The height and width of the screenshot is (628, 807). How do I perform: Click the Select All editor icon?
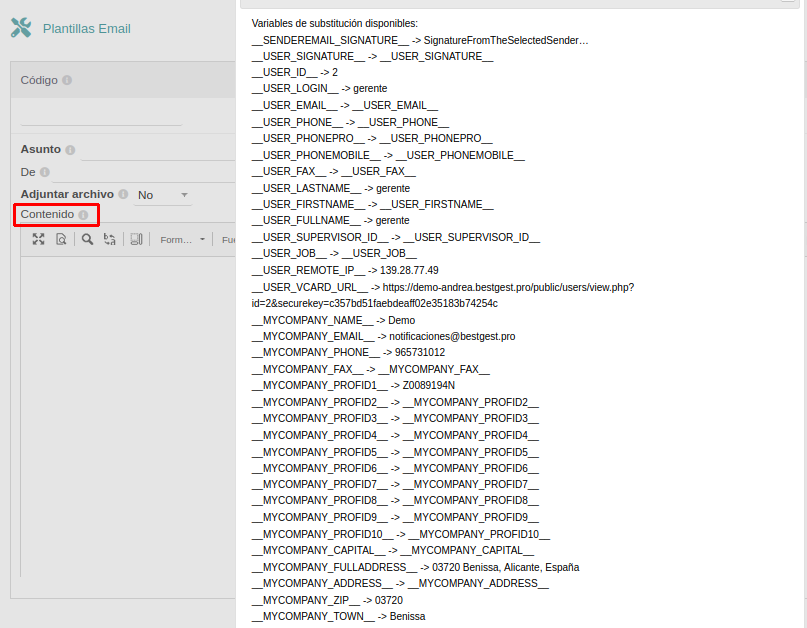[137, 239]
